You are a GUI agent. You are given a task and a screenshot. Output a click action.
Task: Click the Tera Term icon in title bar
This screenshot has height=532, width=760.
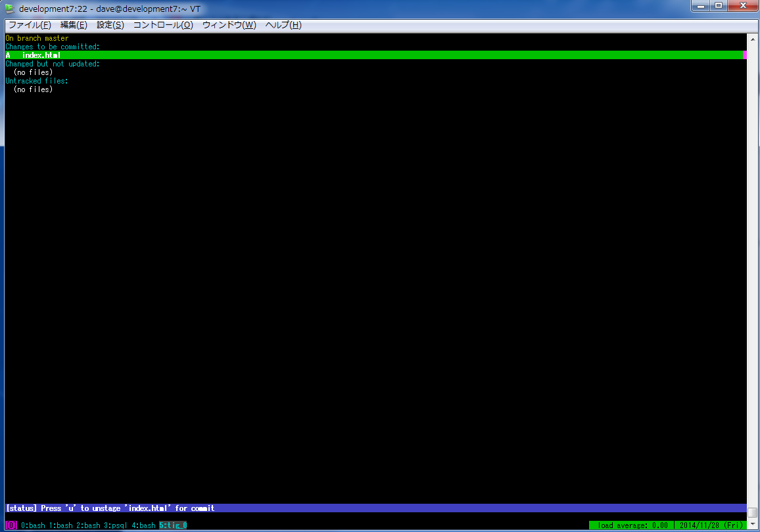[10, 9]
